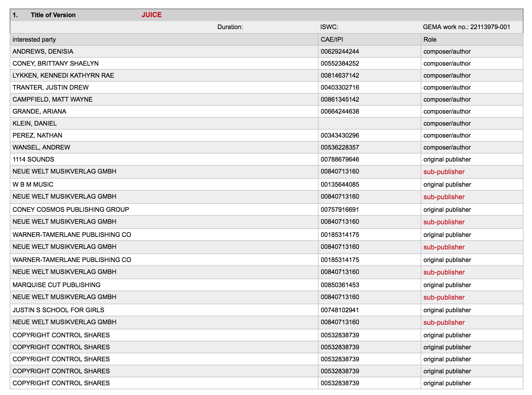Select the name CONEY, BRITTANY SHAELYN
532x395 pixels.
point(56,64)
